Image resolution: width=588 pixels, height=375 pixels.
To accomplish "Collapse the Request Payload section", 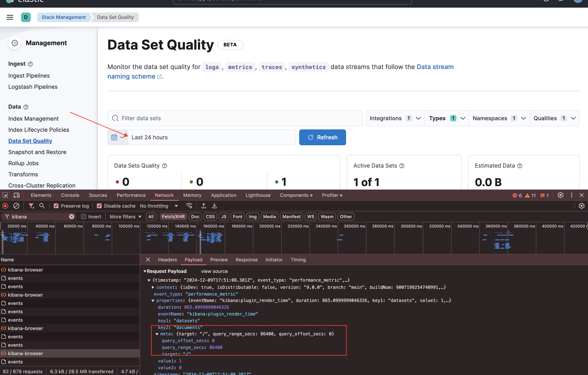I will tap(145, 271).
